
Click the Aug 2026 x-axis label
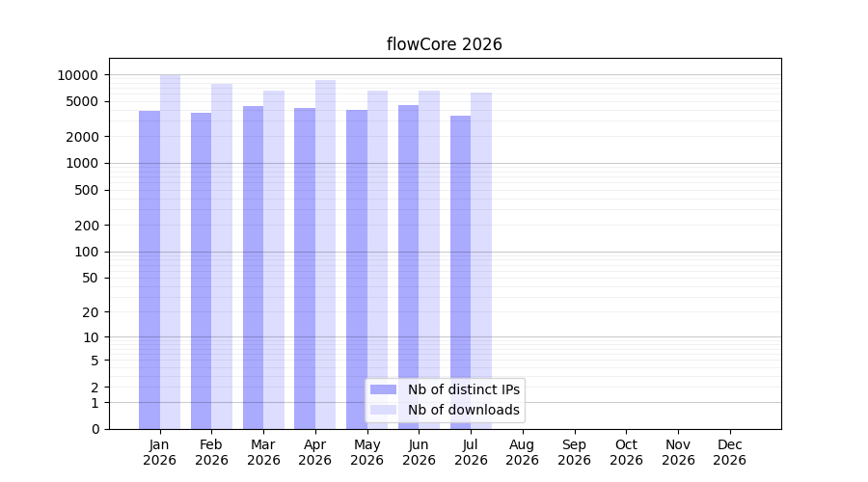522,452
